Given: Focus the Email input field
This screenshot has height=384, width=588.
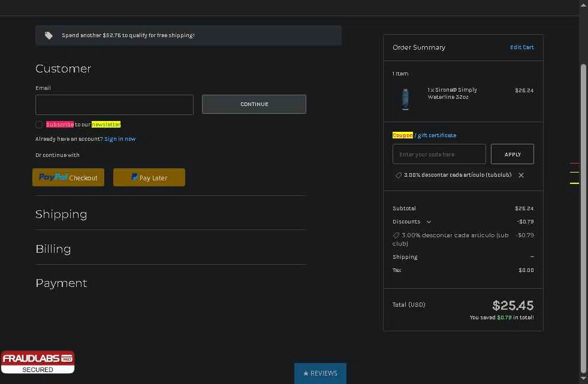Looking at the screenshot, I should click(x=114, y=104).
